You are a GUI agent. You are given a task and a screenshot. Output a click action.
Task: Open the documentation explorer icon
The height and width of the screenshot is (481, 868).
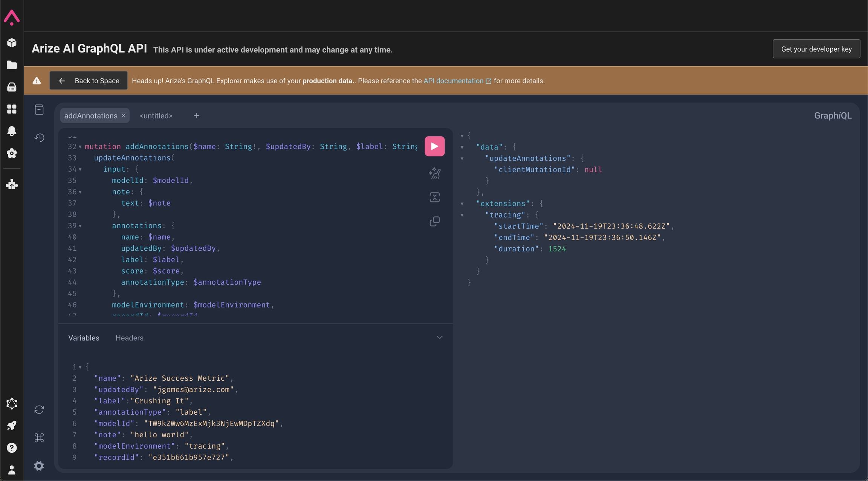(39, 110)
